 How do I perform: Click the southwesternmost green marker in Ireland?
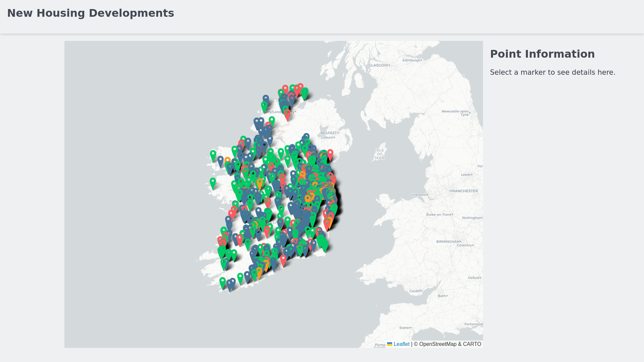pos(222,282)
